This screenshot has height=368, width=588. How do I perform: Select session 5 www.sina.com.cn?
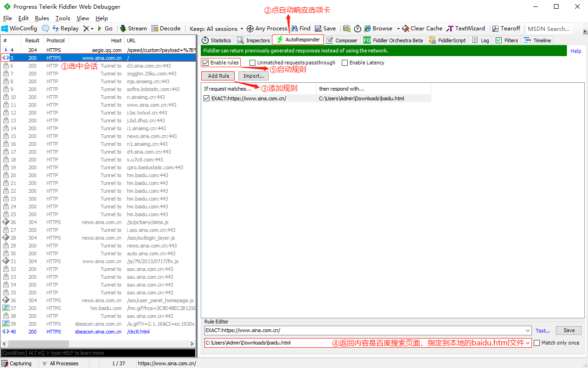coord(98,58)
